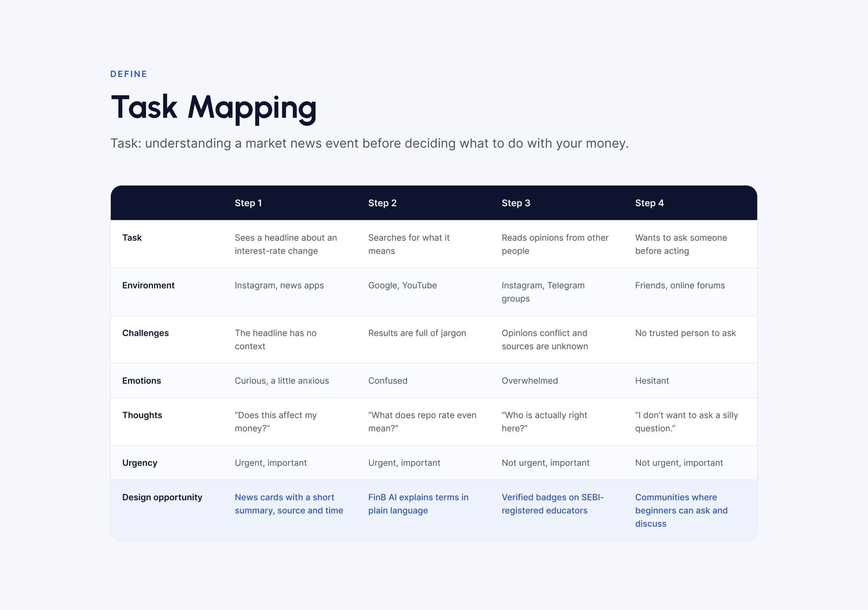Viewport: 868px width, 610px height.
Task: Select the 'Who is actually right here?' quote
Action: pyautogui.click(x=544, y=422)
